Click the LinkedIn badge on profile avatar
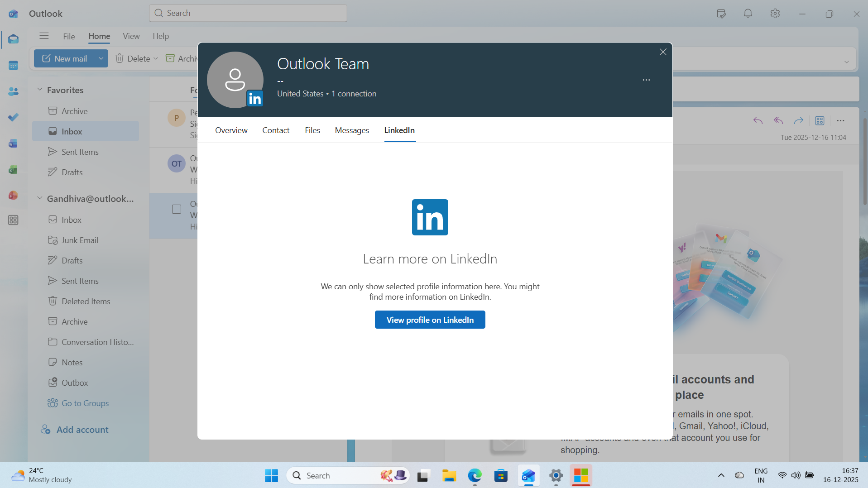The height and width of the screenshot is (488, 868). tap(255, 98)
